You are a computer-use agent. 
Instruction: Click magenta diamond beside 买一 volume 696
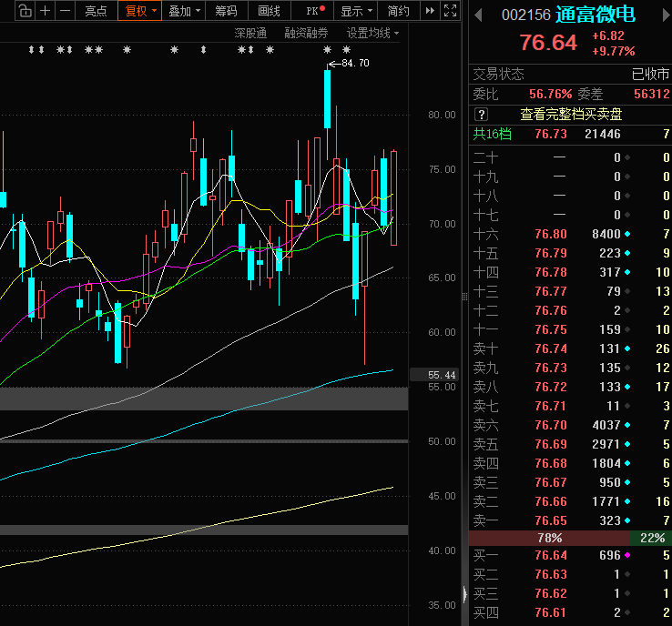click(x=627, y=555)
